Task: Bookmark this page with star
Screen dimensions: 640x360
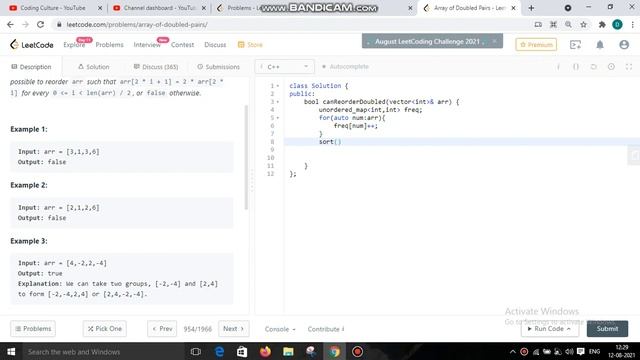Action: pos(583,24)
